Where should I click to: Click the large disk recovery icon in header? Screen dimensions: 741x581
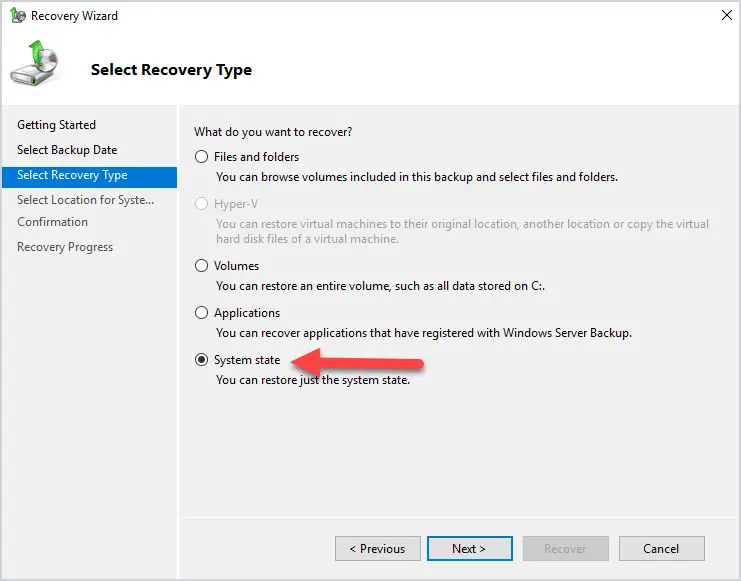pos(34,63)
